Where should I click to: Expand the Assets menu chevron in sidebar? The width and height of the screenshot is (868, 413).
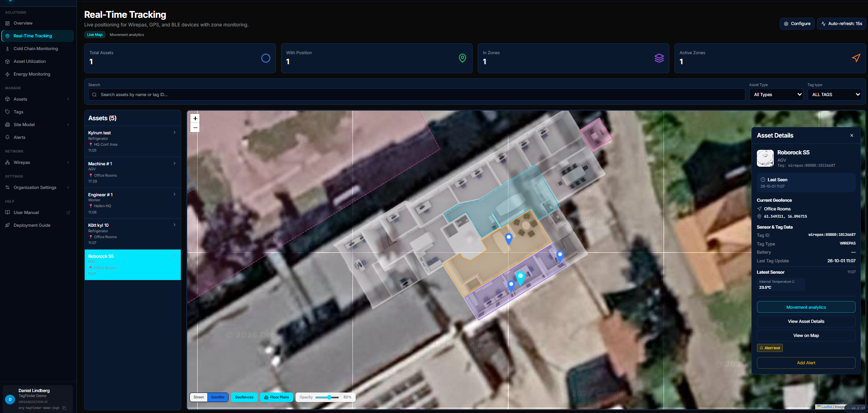pos(68,99)
